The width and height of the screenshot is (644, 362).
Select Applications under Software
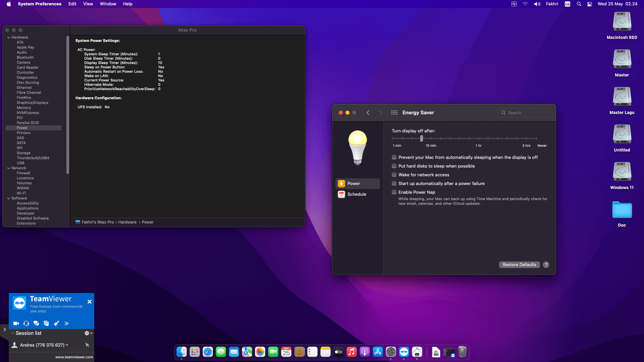(28, 208)
